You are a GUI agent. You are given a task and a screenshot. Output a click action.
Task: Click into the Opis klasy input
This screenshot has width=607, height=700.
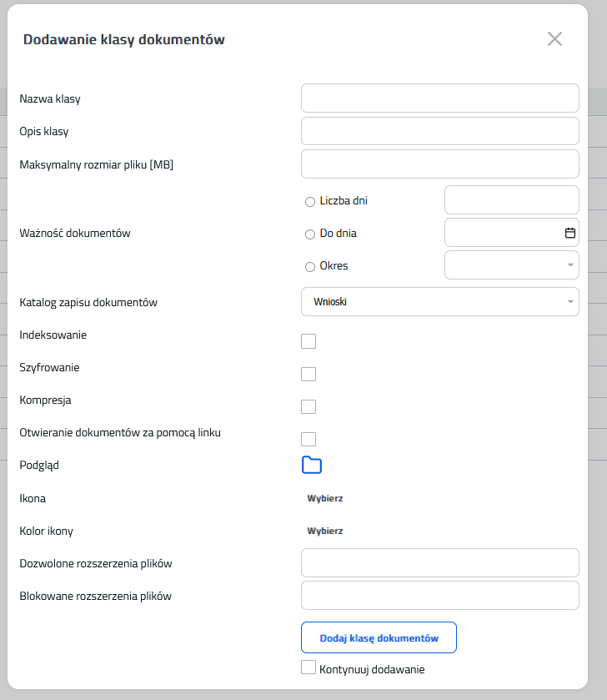click(439, 131)
